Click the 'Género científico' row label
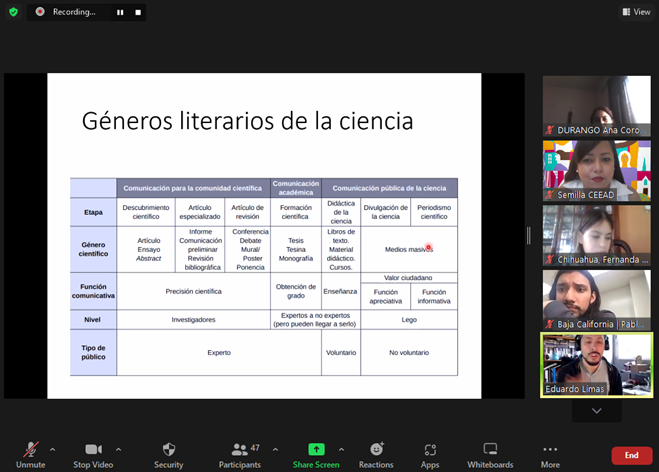This screenshot has height=472, width=659. [93, 249]
